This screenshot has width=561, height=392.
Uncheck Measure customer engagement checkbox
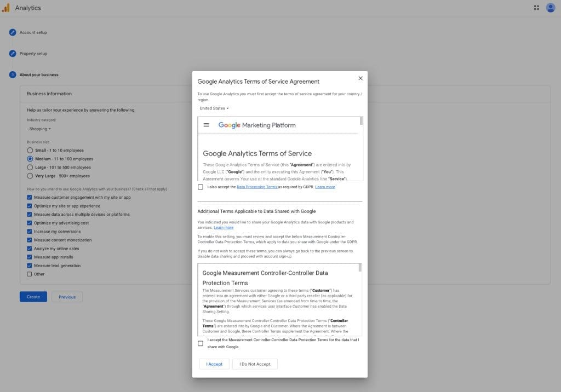pos(30,198)
